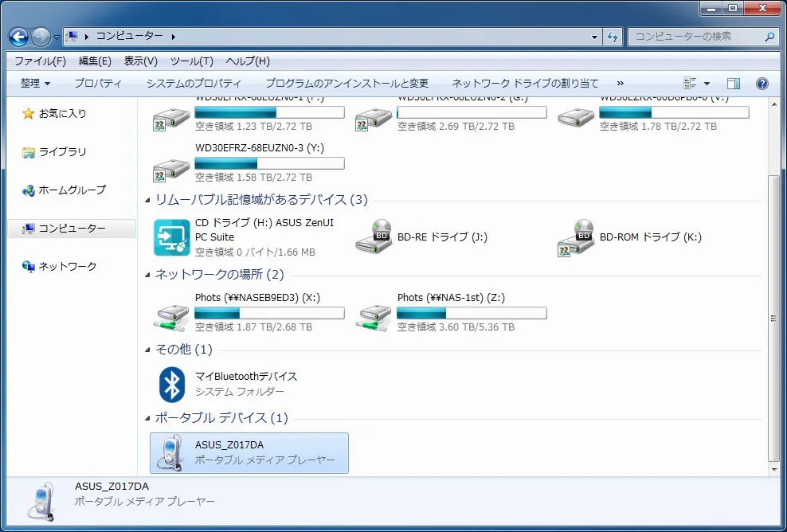Click text 空き領域 1.87 TB/2.68 TB

click(x=253, y=327)
